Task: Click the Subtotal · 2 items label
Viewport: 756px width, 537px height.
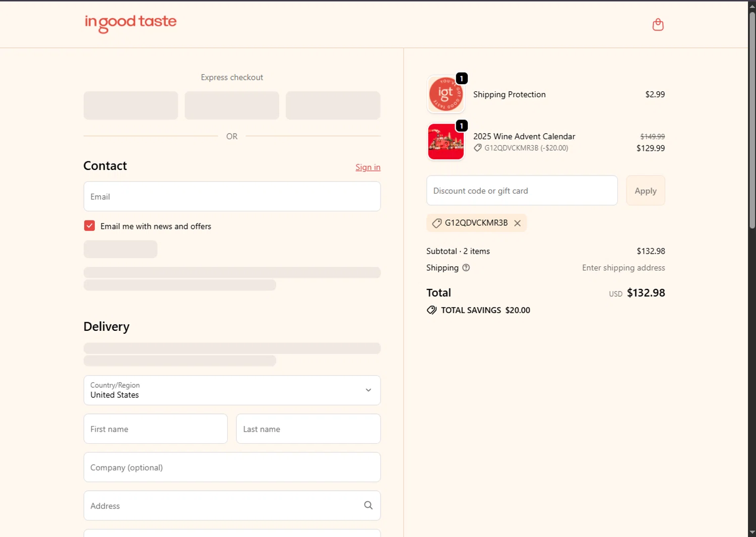Action: [x=458, y=251]
